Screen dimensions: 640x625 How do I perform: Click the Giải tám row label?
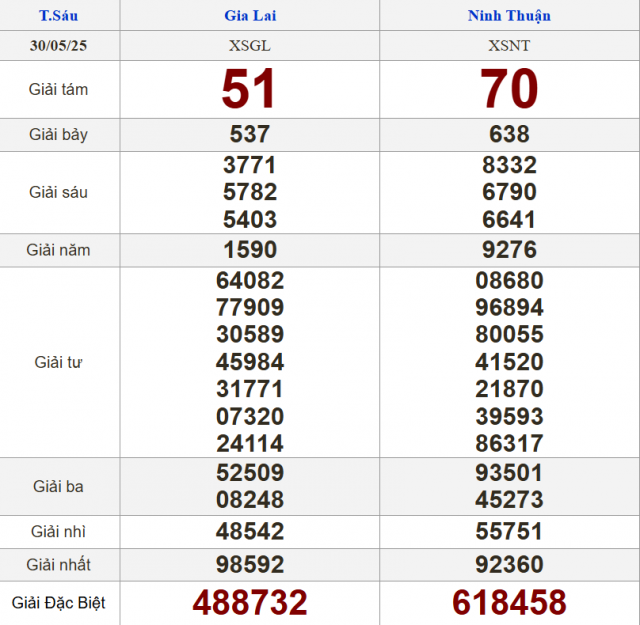tap(58, 89)
